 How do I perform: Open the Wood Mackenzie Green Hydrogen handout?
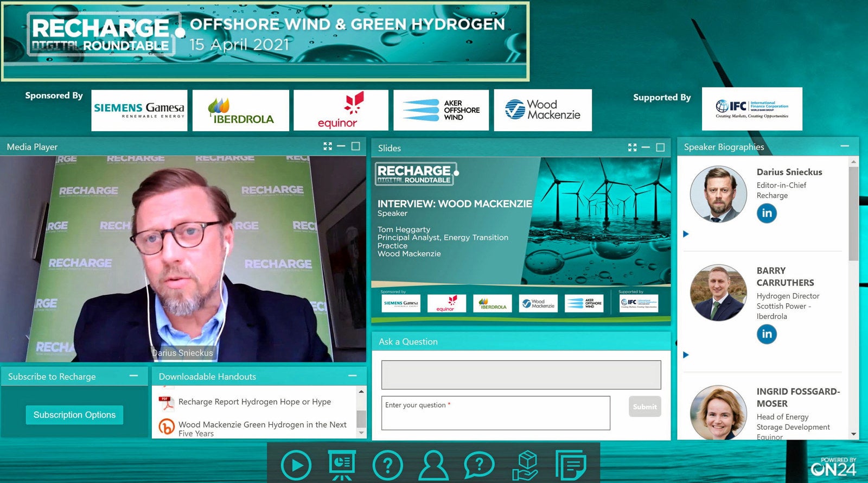[x=262, y=428]
